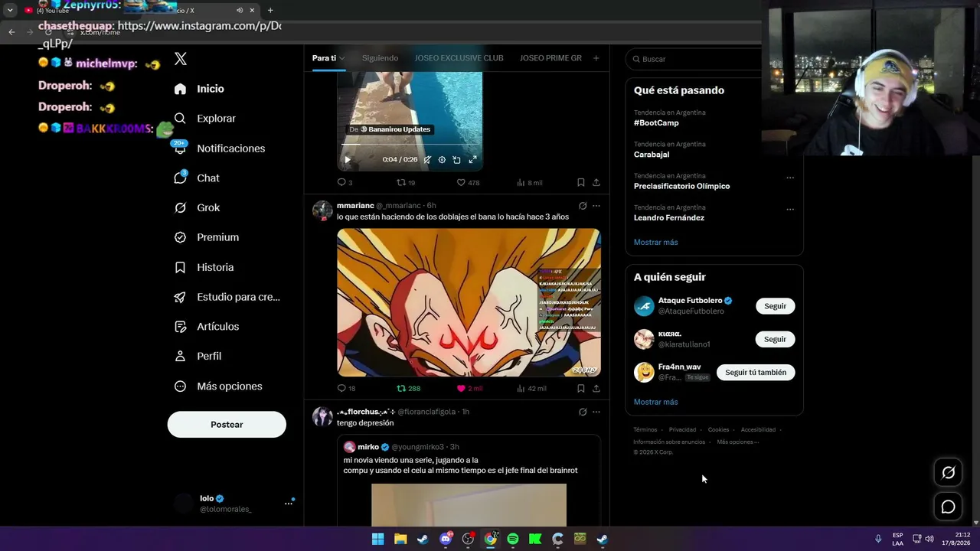Image resolution: width=980 pixels, height=551 pixels.
Task: Switch to the JOSEO PRIME GR tab
Action: tap(550, 58)
